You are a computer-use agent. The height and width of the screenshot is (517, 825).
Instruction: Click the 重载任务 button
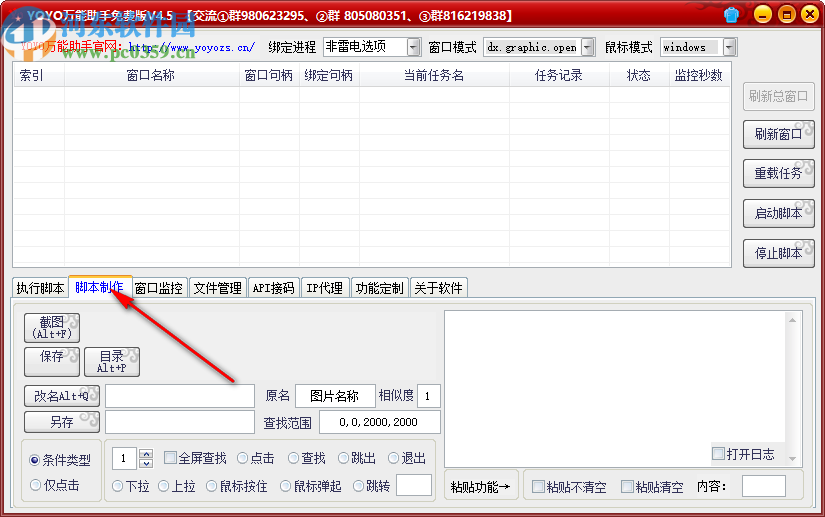[778, 174]
